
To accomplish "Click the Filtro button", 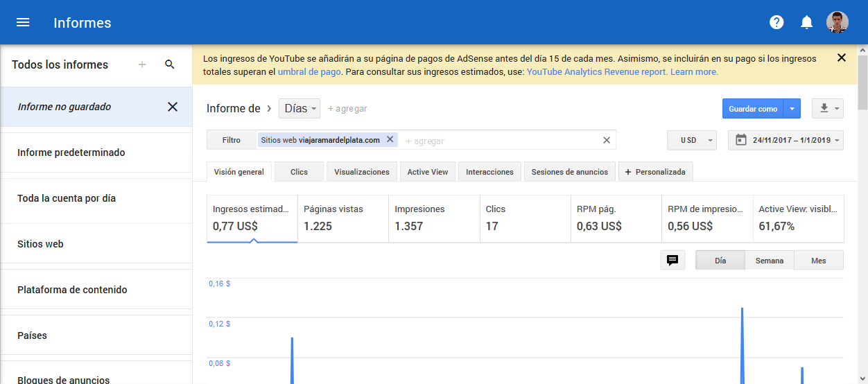I will (232, 140).
